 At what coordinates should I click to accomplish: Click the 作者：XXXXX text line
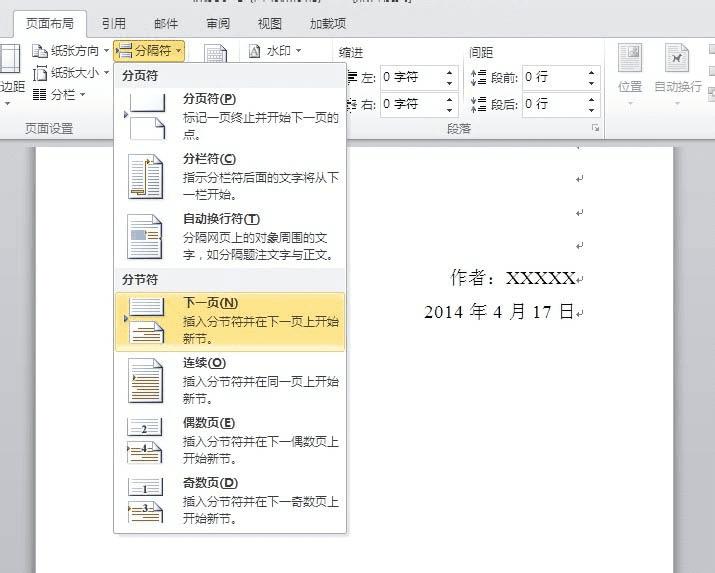513,278
